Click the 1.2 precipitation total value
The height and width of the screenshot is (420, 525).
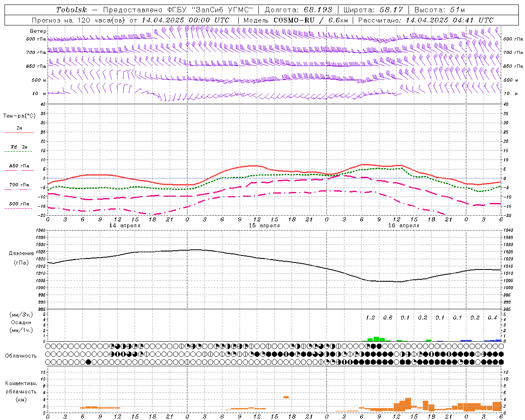tap(370, 318)
